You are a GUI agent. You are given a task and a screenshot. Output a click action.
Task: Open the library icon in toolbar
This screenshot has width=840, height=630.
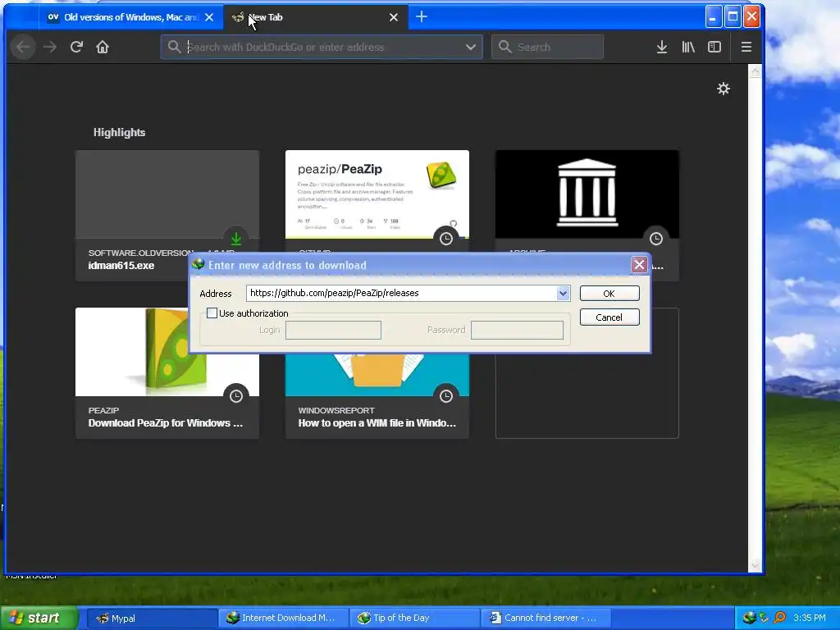click(x=688, y=47)
